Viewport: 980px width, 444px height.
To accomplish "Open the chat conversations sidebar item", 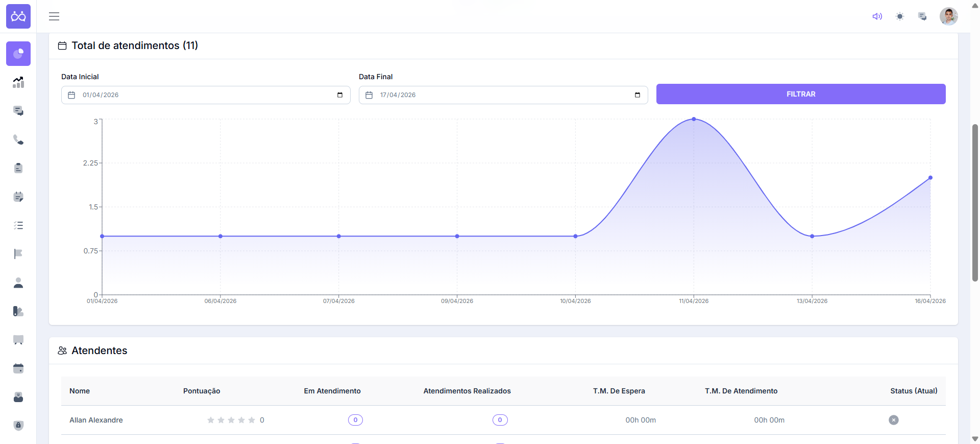I will [x=18, y=111].
